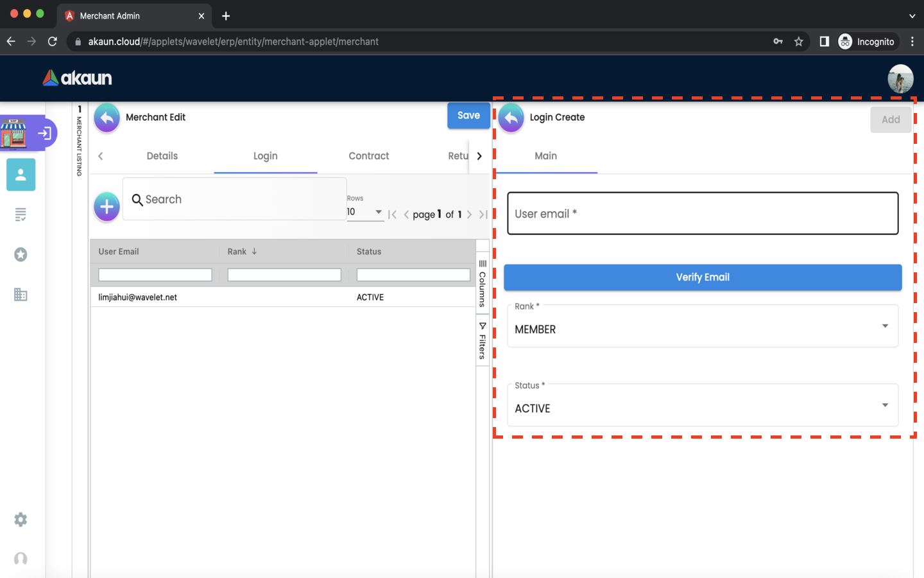Click the Merchant Edit back arrow icon

[x=107, y=118]
